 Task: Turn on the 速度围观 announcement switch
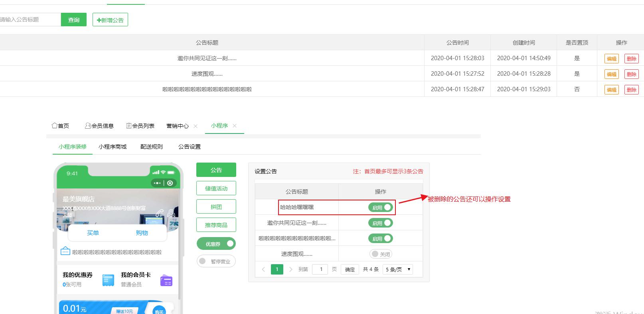click(x=380, y=254)
